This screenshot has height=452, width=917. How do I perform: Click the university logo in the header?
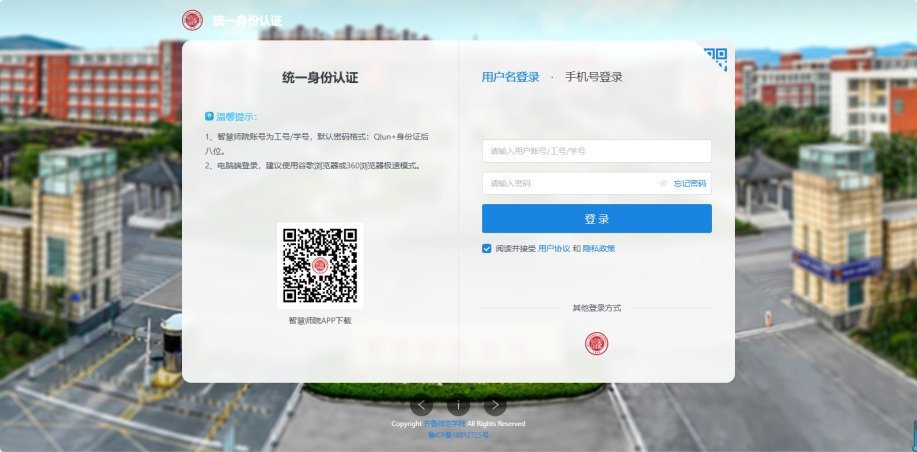[x=192, y=20]
